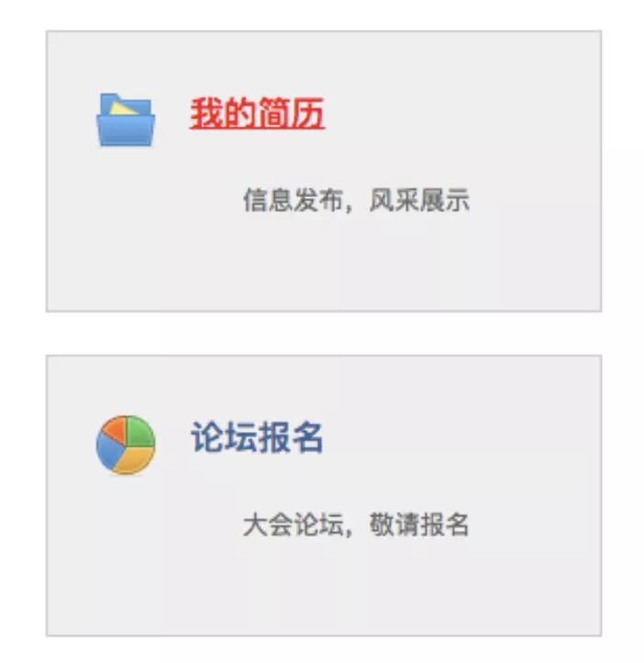The height and width of the screenshot is (663, 644).
Task: Click the character 我 at the red title start
Action: tap(206, 113)
